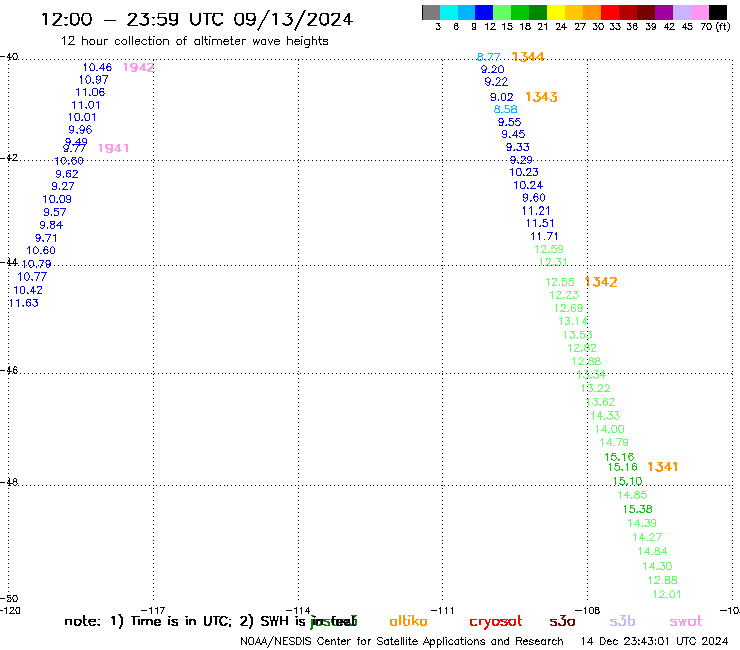Viewport: 740px width, 650px height.
Task: Click the green value 14.79
Action: pyautogui.click(x=614, y=442)
